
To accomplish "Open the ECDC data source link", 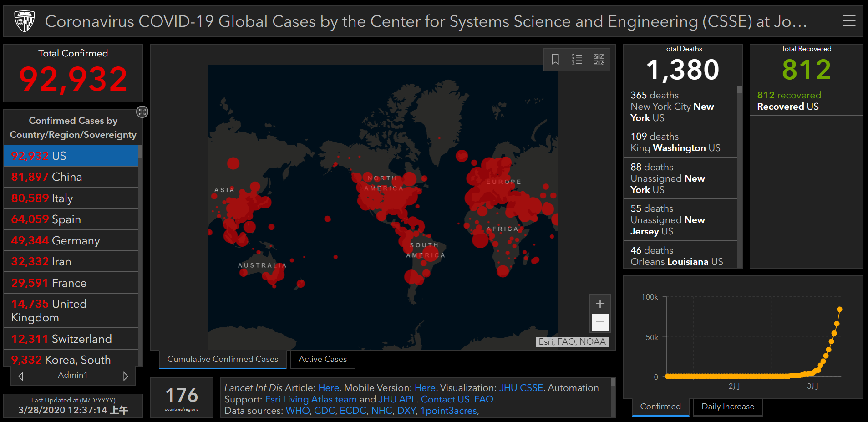I will 353,411.
